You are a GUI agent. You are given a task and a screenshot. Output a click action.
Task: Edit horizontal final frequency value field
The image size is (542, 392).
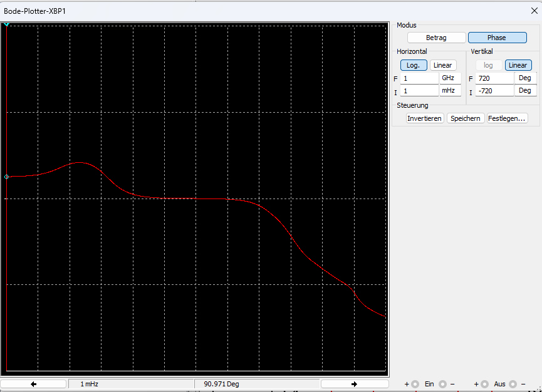tap(419, 78)
